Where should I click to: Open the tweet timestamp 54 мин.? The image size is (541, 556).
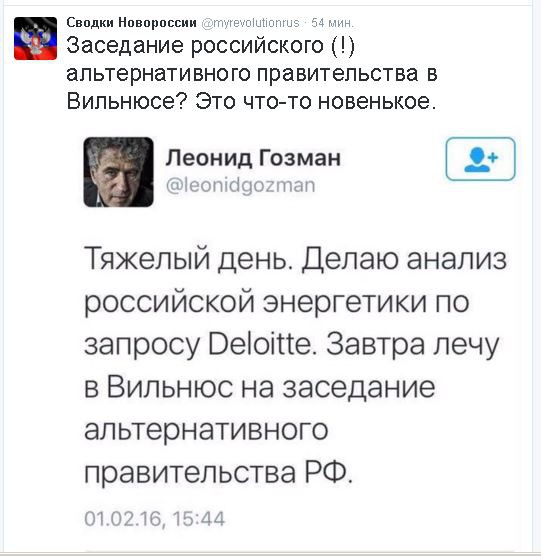333,23
